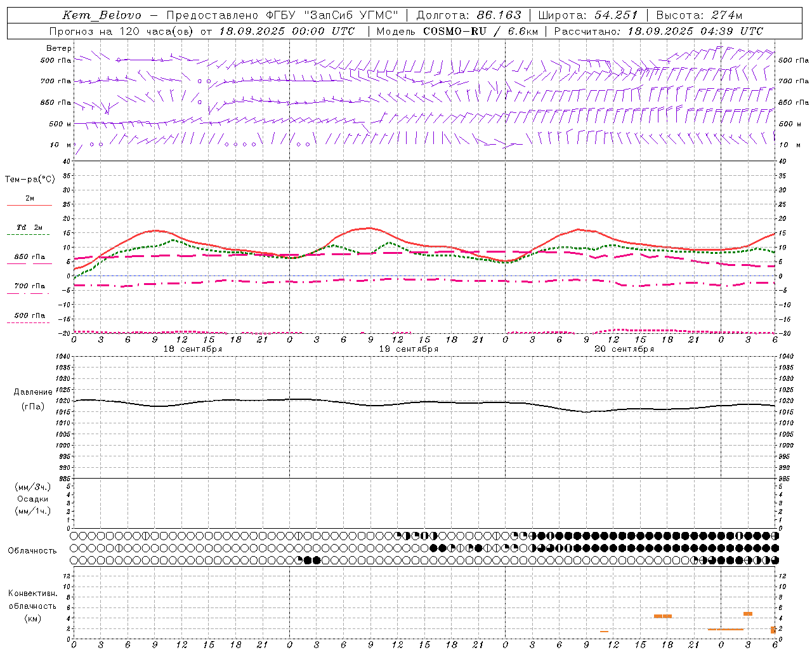Click the 'Предоставлено ФГБУ "ЗапСиб УГМС"' text

282,15
